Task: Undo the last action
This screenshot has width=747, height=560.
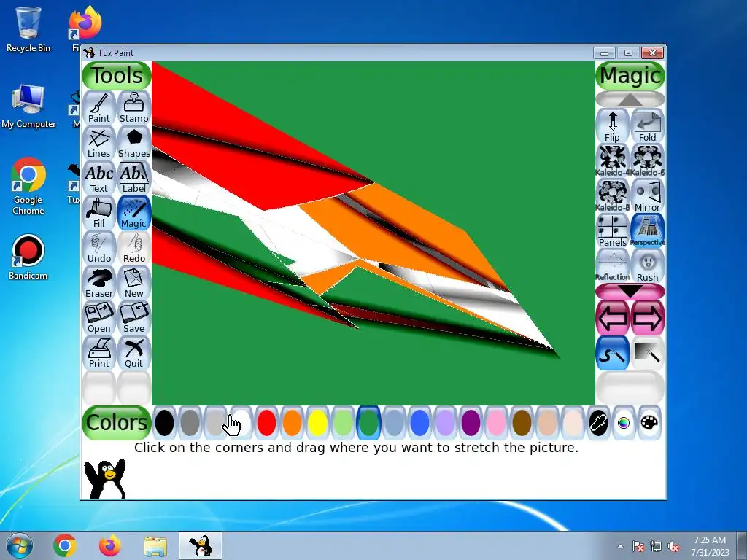Action: click(x=99, y=248)
